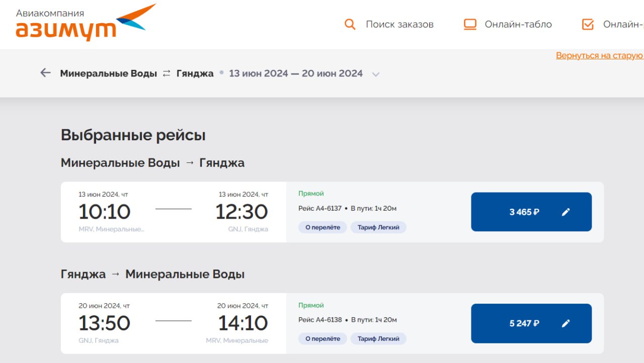The width and height of the screenshot is (644, 363).
Task: Open the Онлайн-табло menu item
Action: click(x=518, y=24)
